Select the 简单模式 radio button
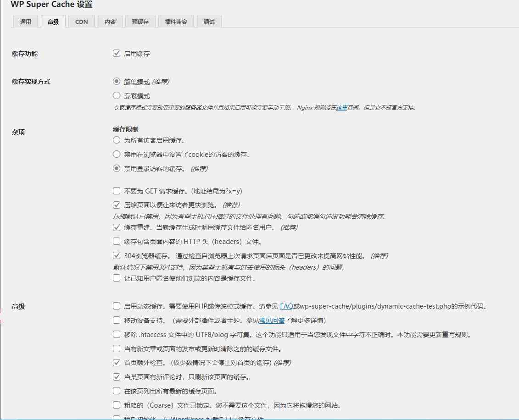This screenshot has height=420, width=519. (x=117, y=81)
